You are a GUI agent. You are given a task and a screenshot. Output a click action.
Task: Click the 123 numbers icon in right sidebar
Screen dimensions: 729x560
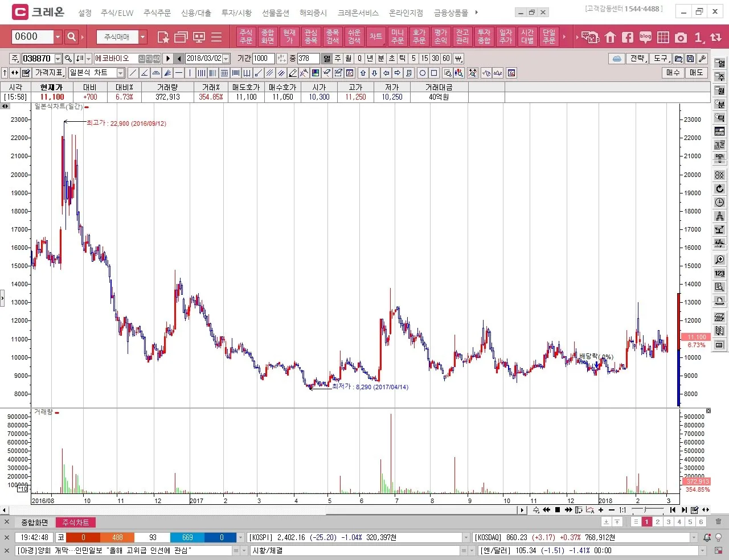tap(720, 273)
